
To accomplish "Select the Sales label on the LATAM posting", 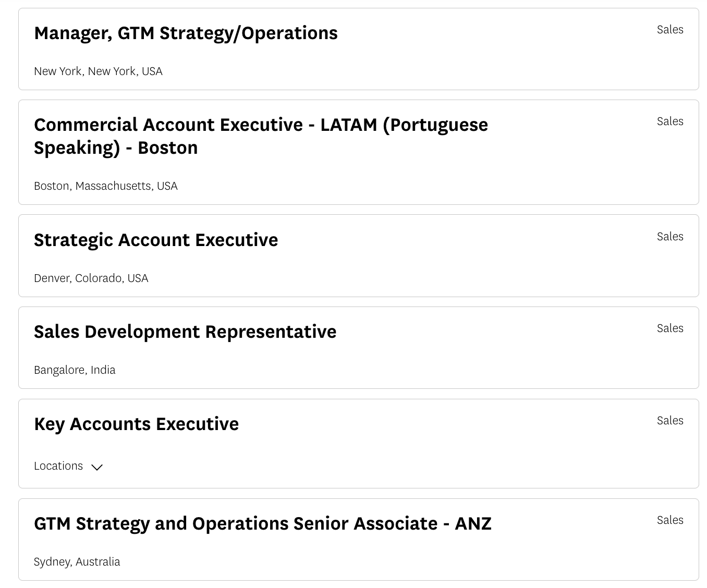I will tap(670, 121).
